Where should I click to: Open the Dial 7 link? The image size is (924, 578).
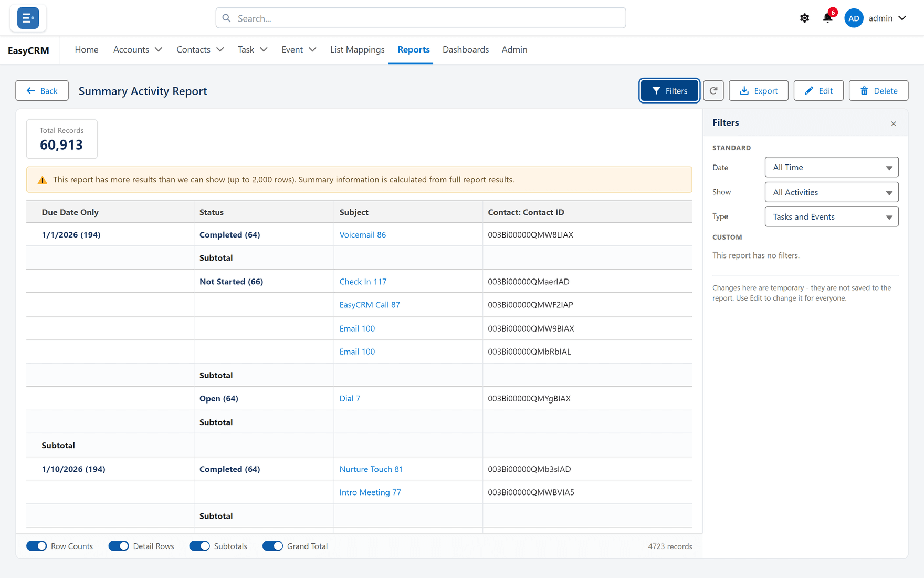[x=350, y=398]
